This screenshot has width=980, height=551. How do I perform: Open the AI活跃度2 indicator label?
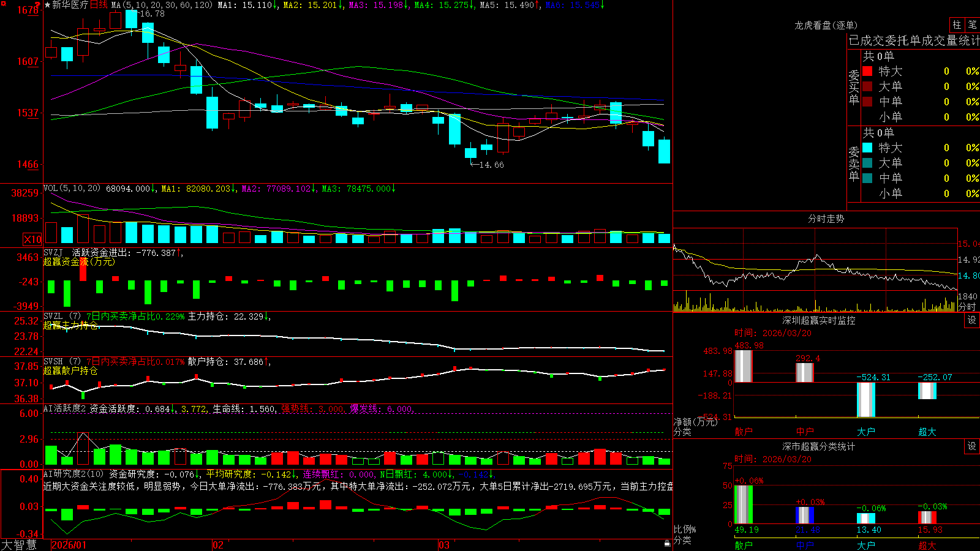64,408
